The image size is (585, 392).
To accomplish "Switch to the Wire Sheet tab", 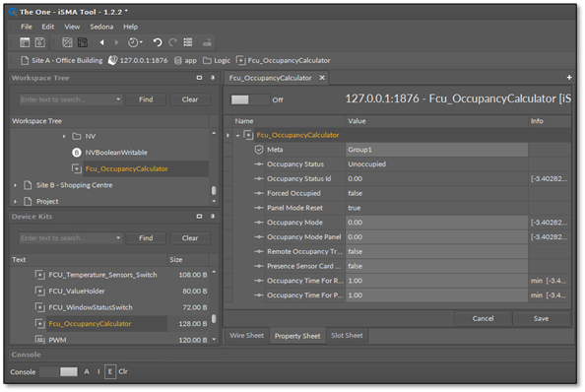I will coord(246,335).
